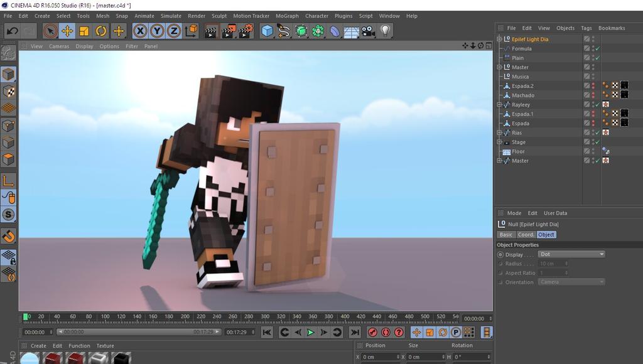Screen dimensions: 643x364
Task: Open the Display dropdown set to Dot
Action: [571, 254]
